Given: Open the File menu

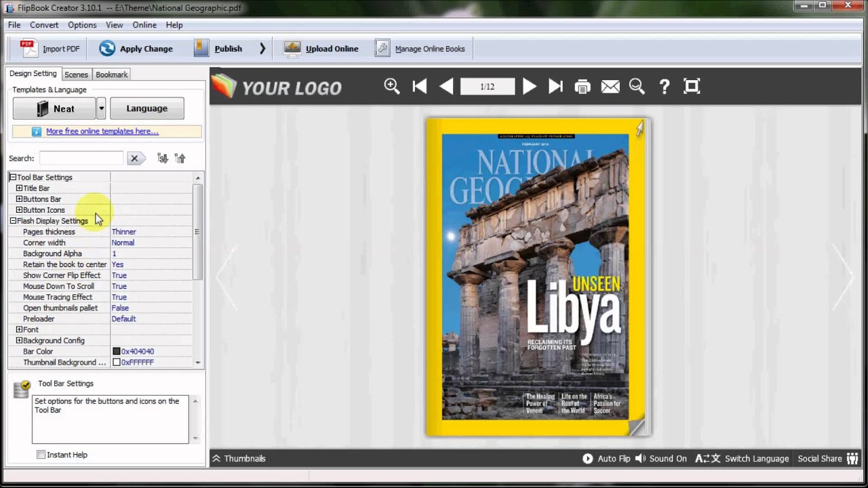Looking at the screenshot, I should pyautogui.click(x=14, y=25).
